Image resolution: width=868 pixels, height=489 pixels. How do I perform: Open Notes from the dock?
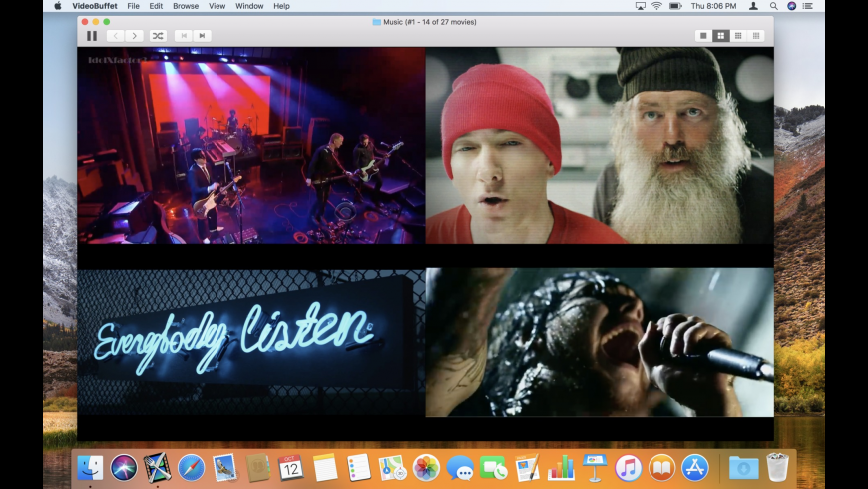[x=325, y=468]
